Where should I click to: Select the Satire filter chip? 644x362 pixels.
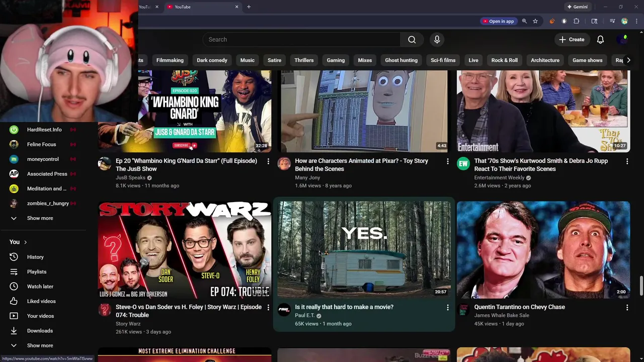point(274,60)
